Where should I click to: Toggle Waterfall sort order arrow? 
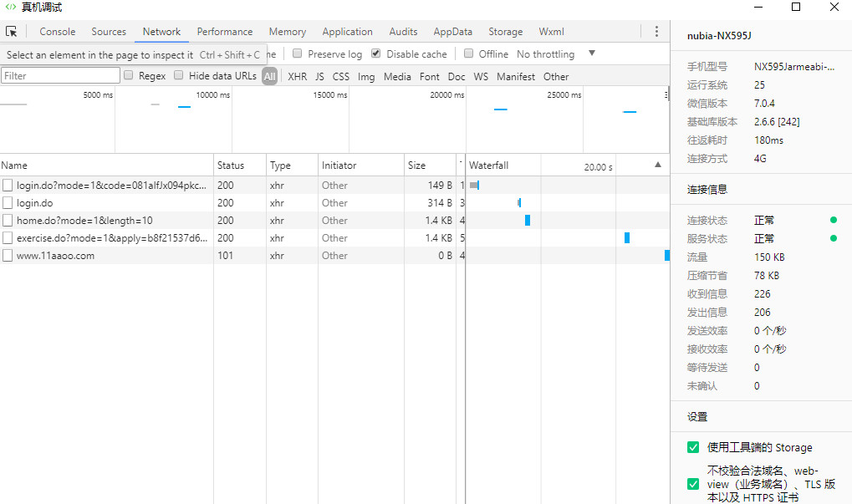[658, 165]
